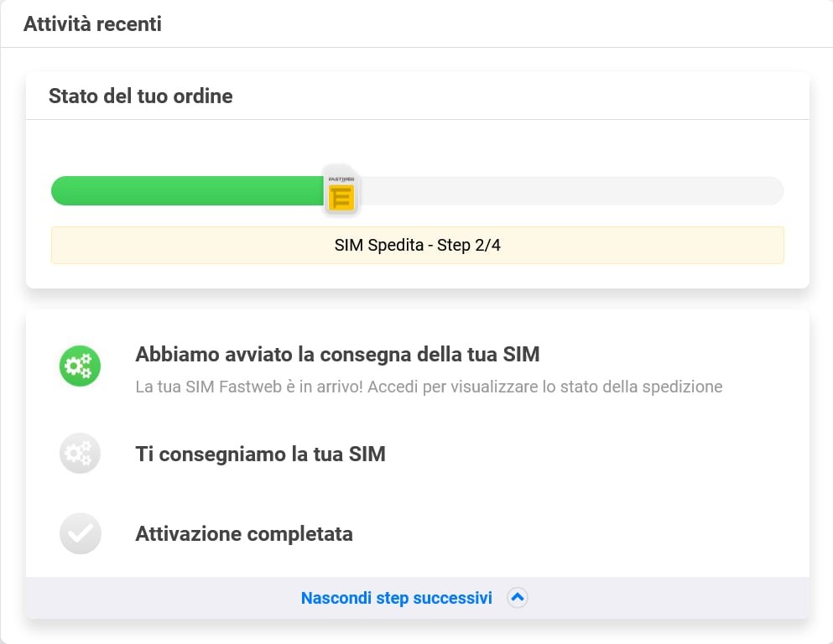Image resolution: width=833 pixels, height=644 pixels.
Task: Select the Ti consegniamo la tua SIM step
Action: click(260, 454)
